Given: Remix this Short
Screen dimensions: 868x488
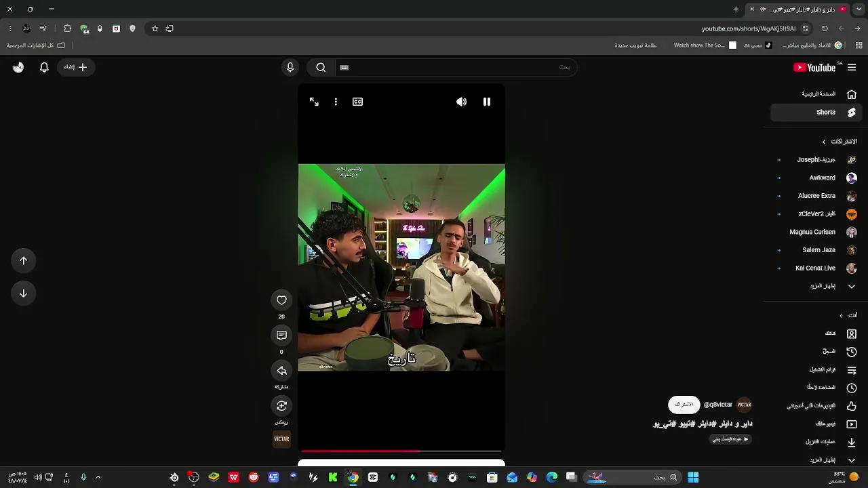Looking at the screenshot, I should [281, 406].
